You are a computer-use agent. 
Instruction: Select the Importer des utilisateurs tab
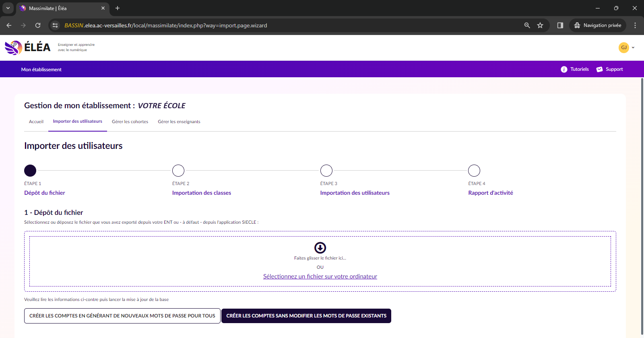point(78,122)
